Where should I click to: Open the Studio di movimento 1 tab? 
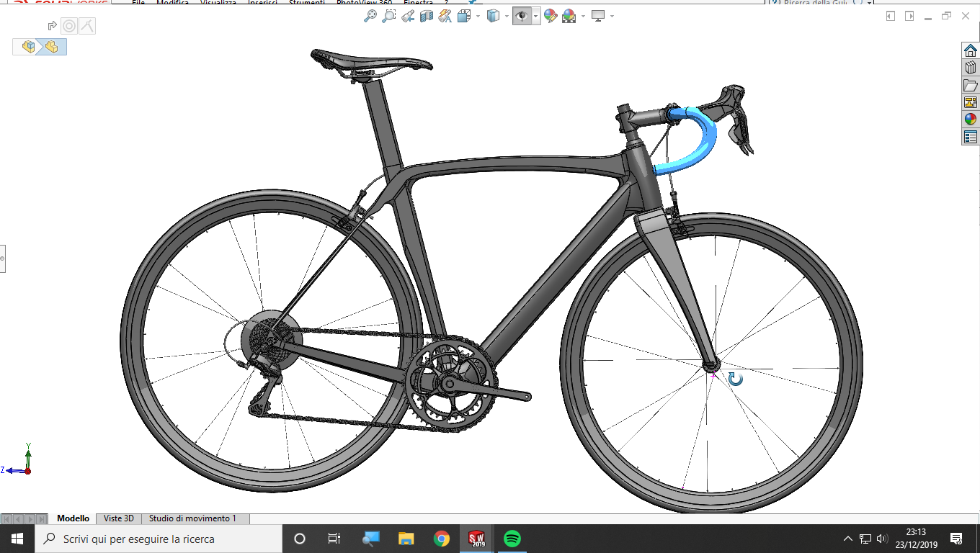[193, 518]
